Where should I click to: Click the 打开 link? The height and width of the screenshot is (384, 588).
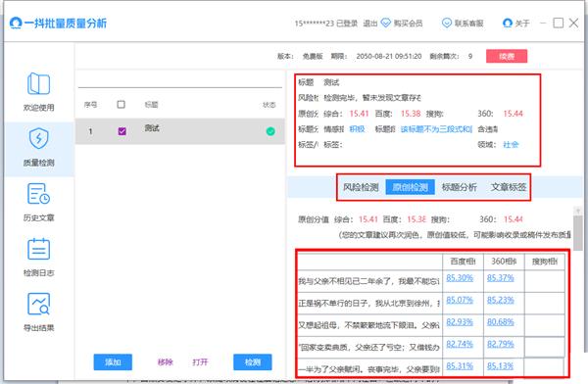pos(200,361)
